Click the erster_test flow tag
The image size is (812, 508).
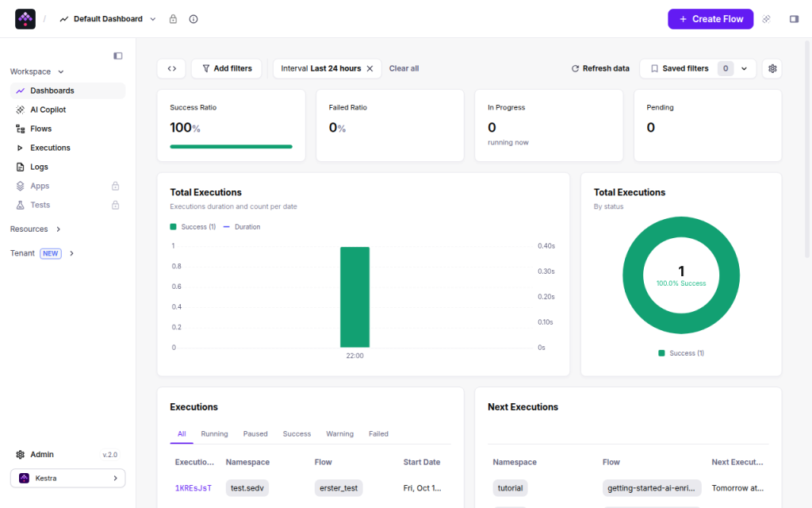tap(339, 488)
